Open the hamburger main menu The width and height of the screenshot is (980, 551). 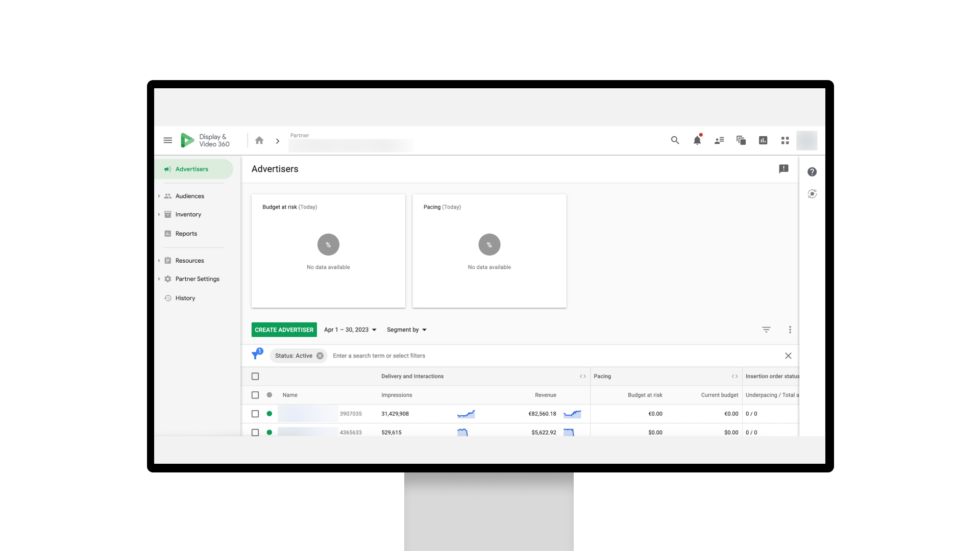click(x=167, y=140)
